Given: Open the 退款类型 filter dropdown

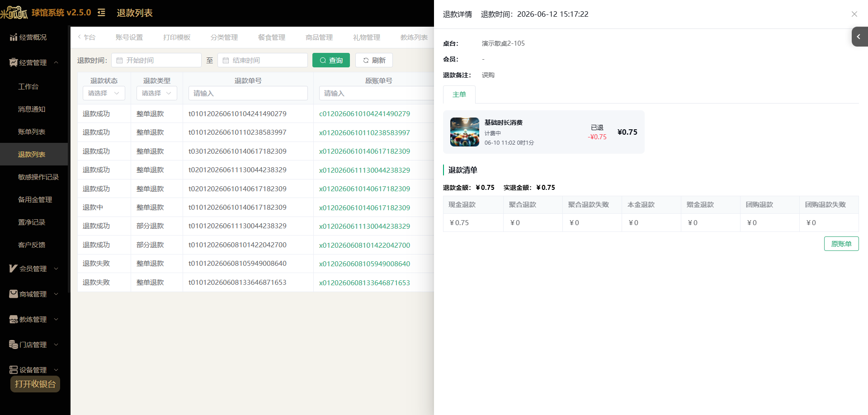Looking at the screenshot, I should (157, 93).
